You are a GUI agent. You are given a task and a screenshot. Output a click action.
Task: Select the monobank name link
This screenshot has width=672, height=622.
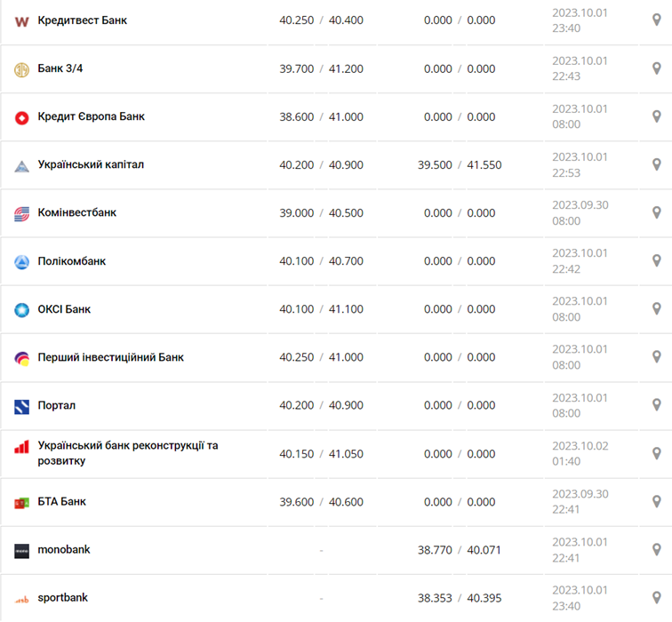[x=64, y=549]
